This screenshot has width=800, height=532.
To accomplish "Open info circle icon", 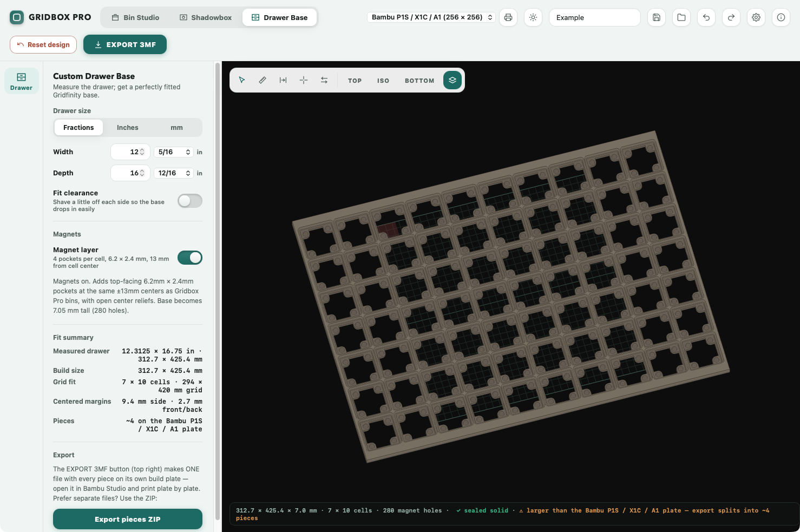I will pos(781,17).
